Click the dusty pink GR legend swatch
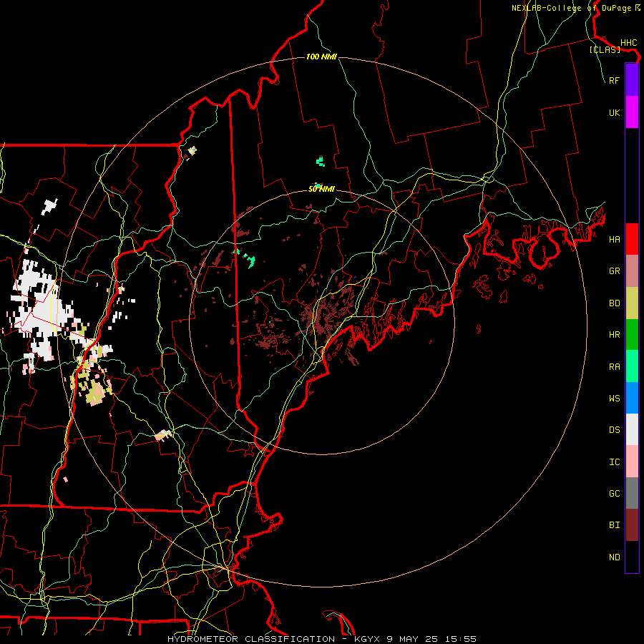 coord(632,271)
